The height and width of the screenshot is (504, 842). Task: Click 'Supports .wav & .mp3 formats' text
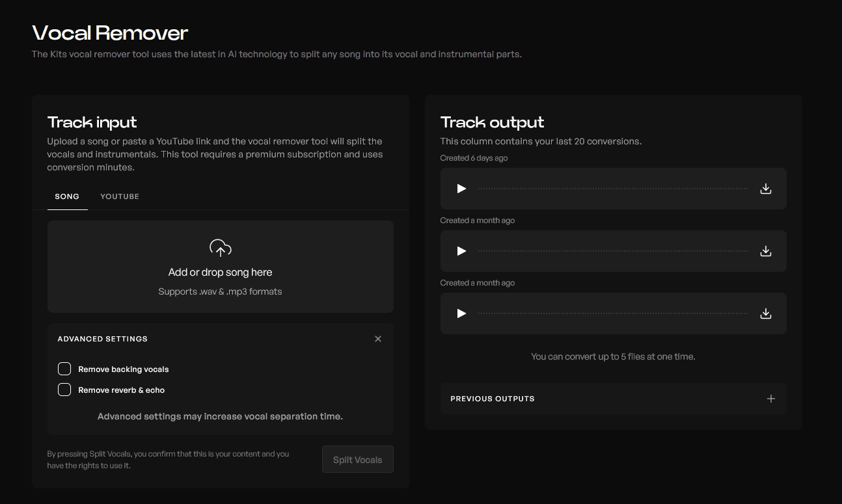pos(221,291)
